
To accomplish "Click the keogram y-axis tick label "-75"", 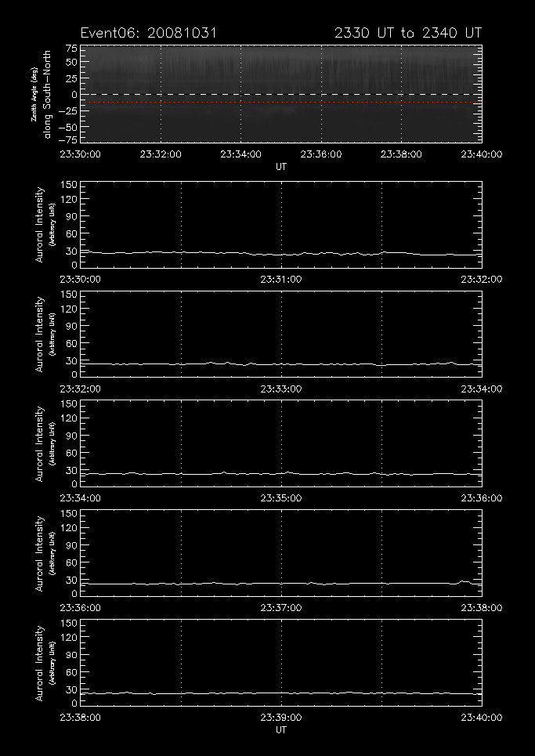I will (67, 139).
